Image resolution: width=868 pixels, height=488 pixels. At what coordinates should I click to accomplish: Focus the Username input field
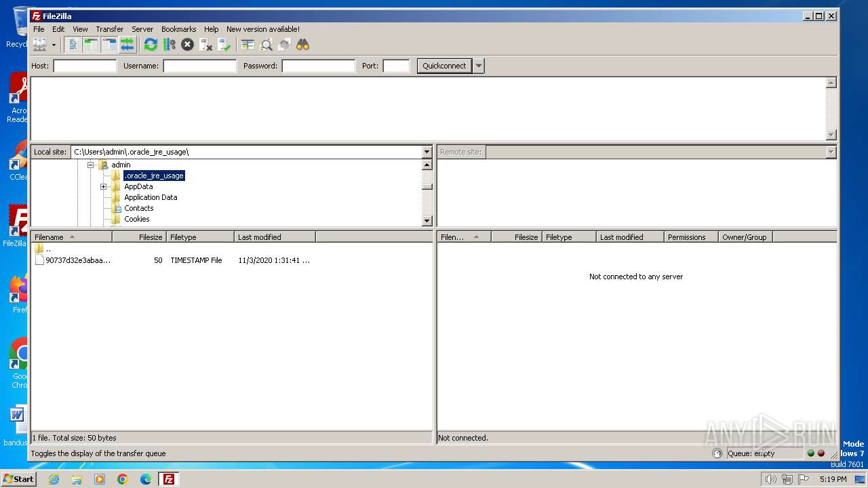[x=199, y=66]
